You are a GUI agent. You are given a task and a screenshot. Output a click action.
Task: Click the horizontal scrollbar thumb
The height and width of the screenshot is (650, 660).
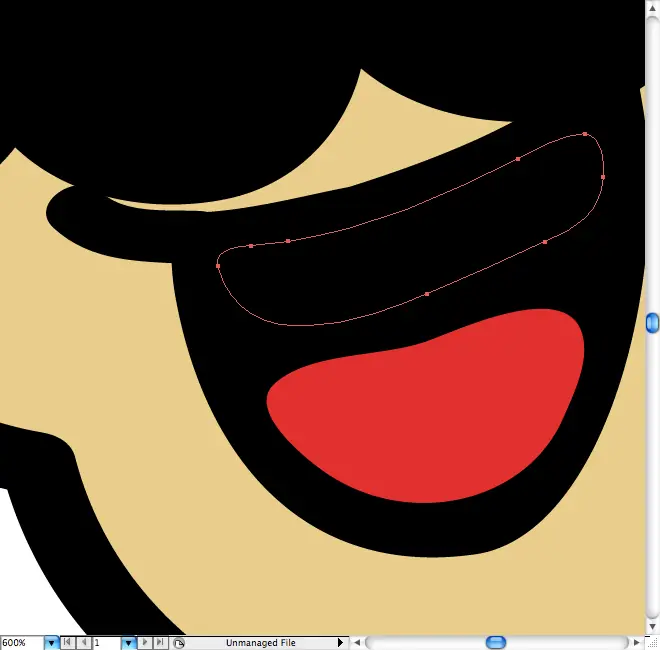(x=496, y=642)
